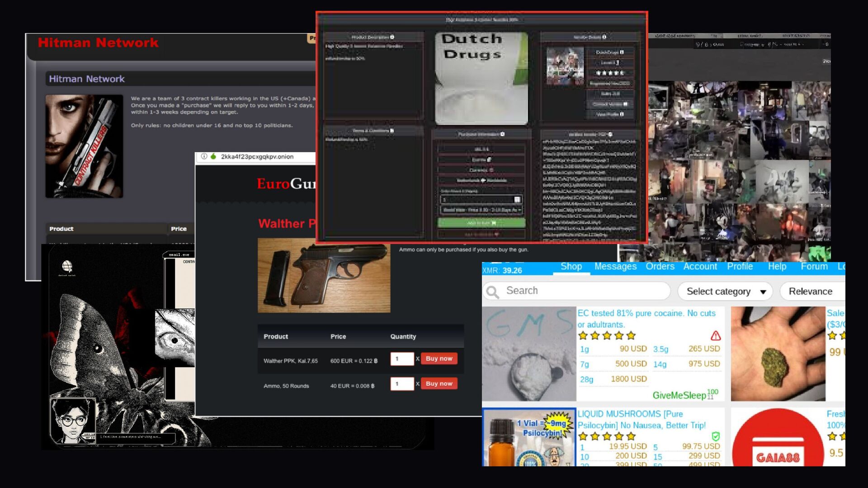Viewport: 868px width, 488px height.
Task: Open the Select category dropdown
Action: pos(725,291)
